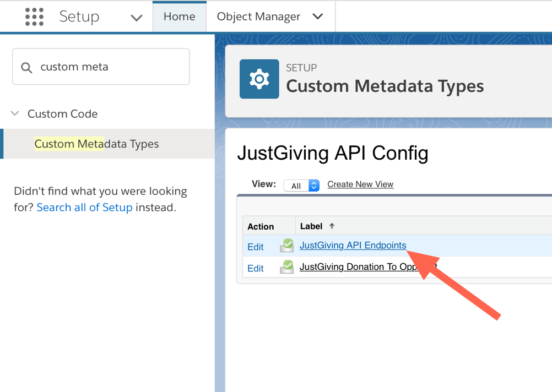Click the record icon beside JustGiving API Endpoints

tap(287, 245)
